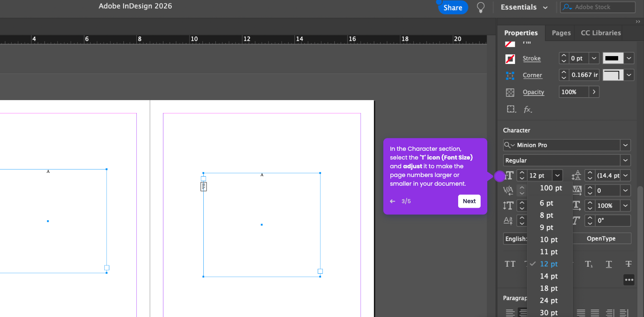Toggle Underline text button
Viewport: 644px width, 317px height.
[609, 264]
